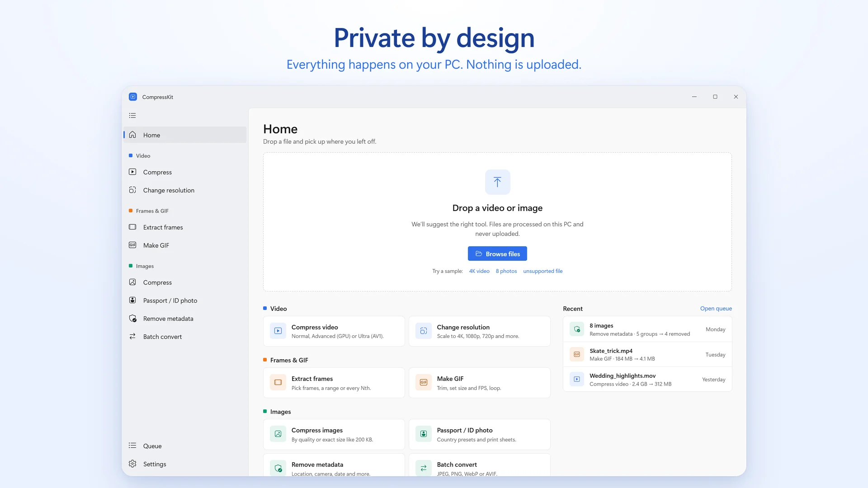Click the Extract frames card title

[x=312, y=379]
